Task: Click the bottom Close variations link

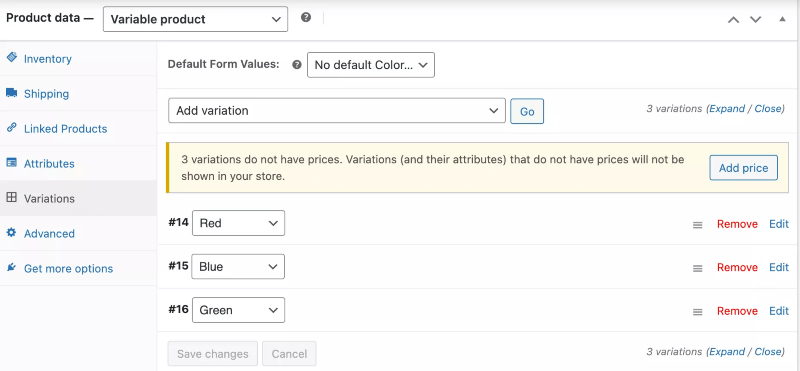Action: (768, 352)
